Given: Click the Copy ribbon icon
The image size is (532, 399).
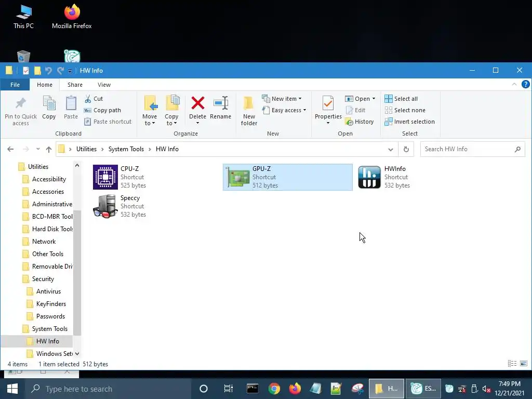Looking at the screenshot, I should [49, 108].
